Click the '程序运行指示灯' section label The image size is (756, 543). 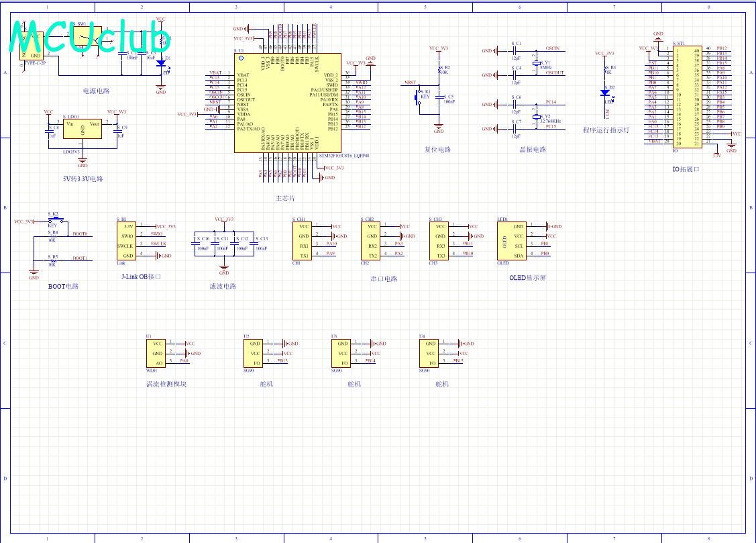pos(606,130)
